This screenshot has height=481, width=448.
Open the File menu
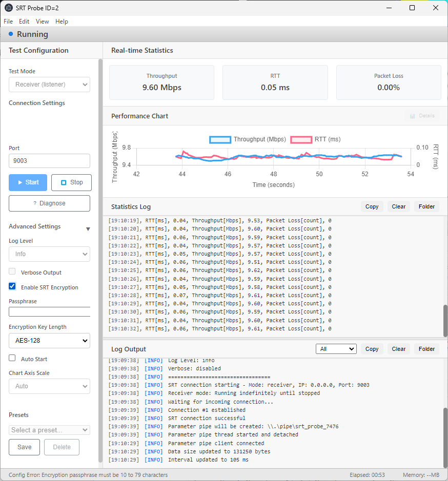8,22
